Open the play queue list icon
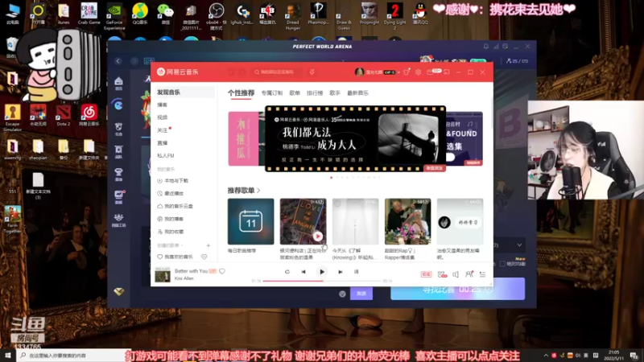 pyautogui.click(x=482, y=274)
